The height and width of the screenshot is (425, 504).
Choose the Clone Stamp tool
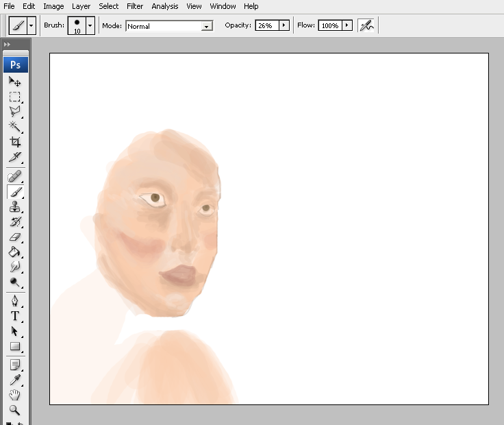tap(14, 207)
